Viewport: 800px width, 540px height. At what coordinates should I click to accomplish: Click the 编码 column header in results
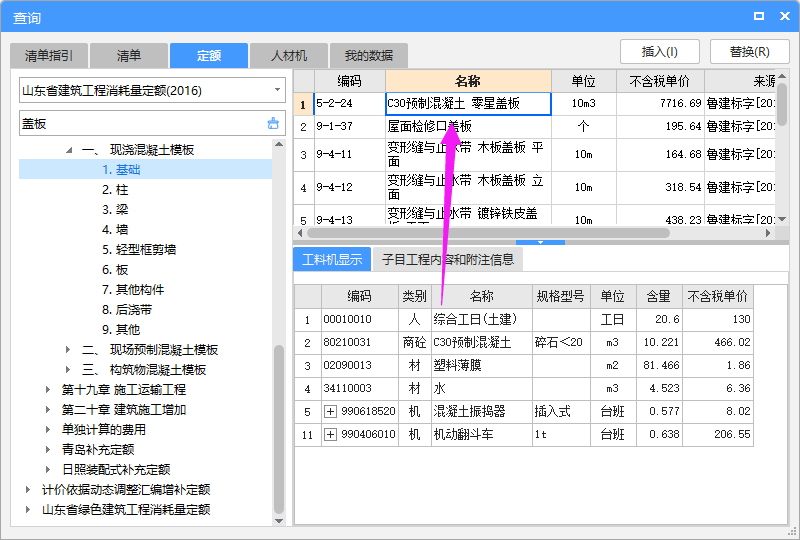point(349,81)
